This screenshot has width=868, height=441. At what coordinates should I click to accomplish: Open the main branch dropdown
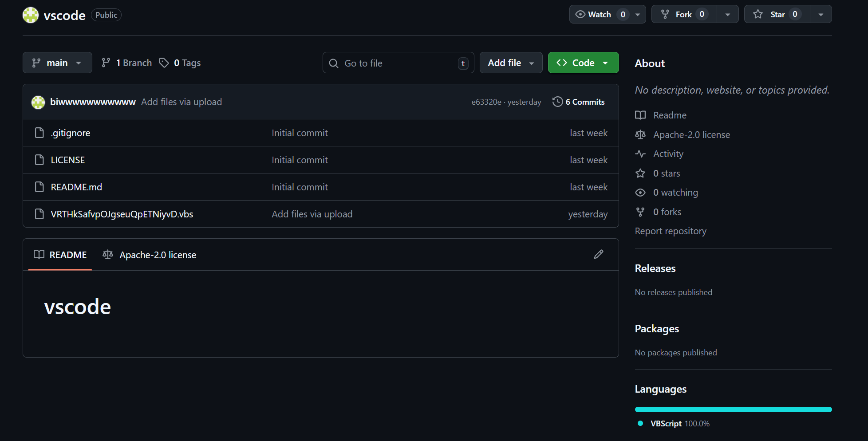click(x=57, y=63)
